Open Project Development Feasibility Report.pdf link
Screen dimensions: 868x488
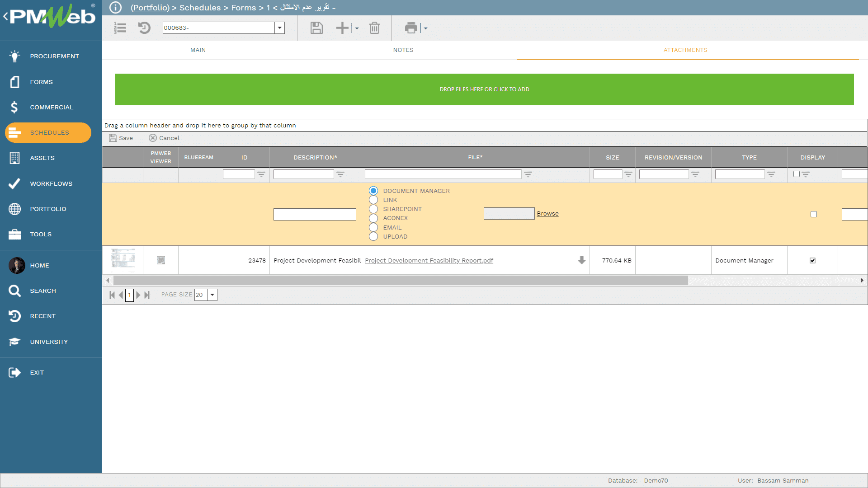click(x=429, y=260)
